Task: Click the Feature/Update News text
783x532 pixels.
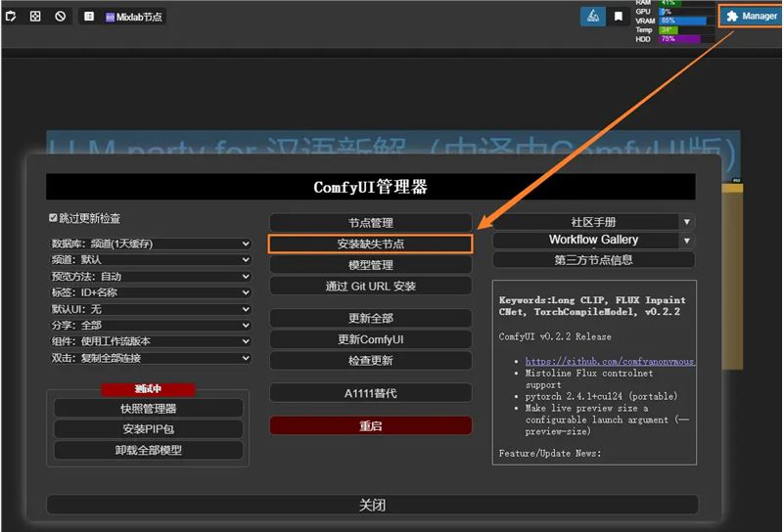Action: (x=550, y=453)
